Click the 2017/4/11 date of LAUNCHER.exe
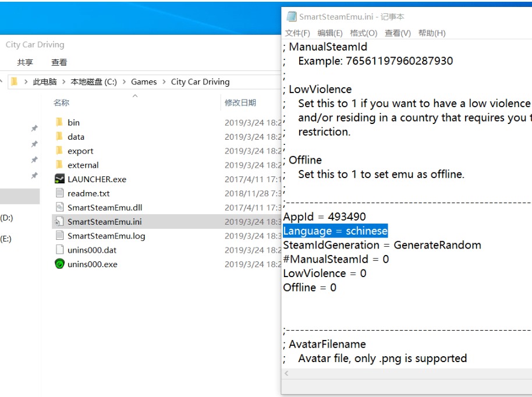Viewport: 532px width, 397px height. coord(253,179)
